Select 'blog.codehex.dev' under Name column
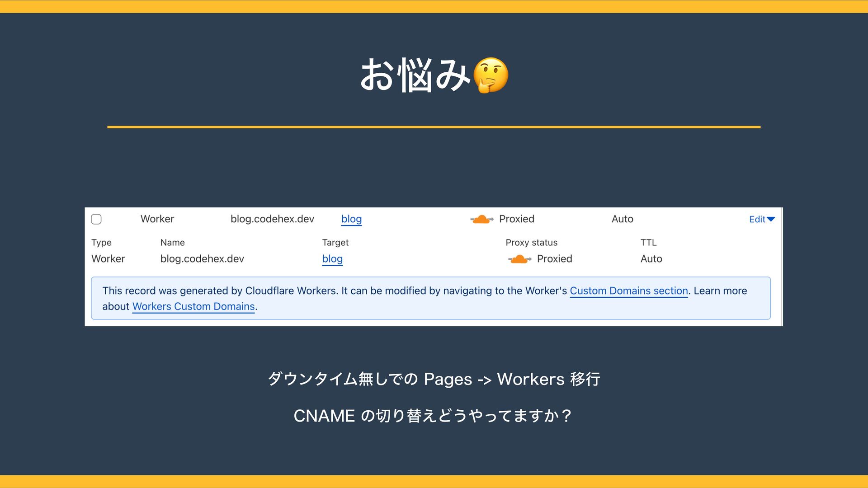 pos(202,259)
